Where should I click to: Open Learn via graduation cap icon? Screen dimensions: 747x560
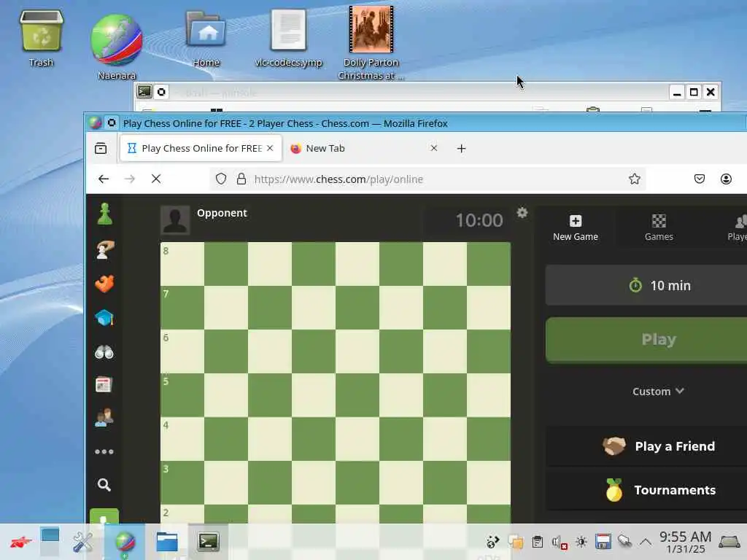coord(105,318)
